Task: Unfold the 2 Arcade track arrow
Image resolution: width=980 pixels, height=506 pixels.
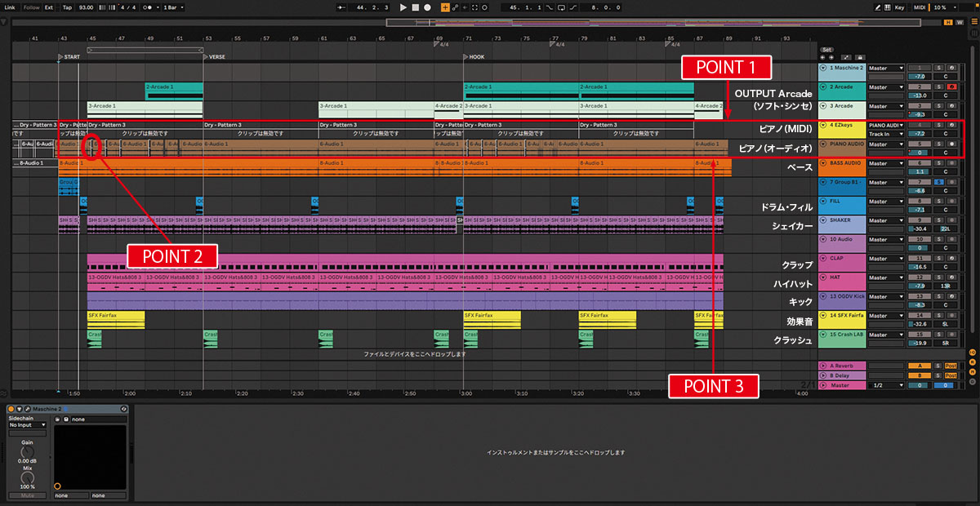Action: 823,87
